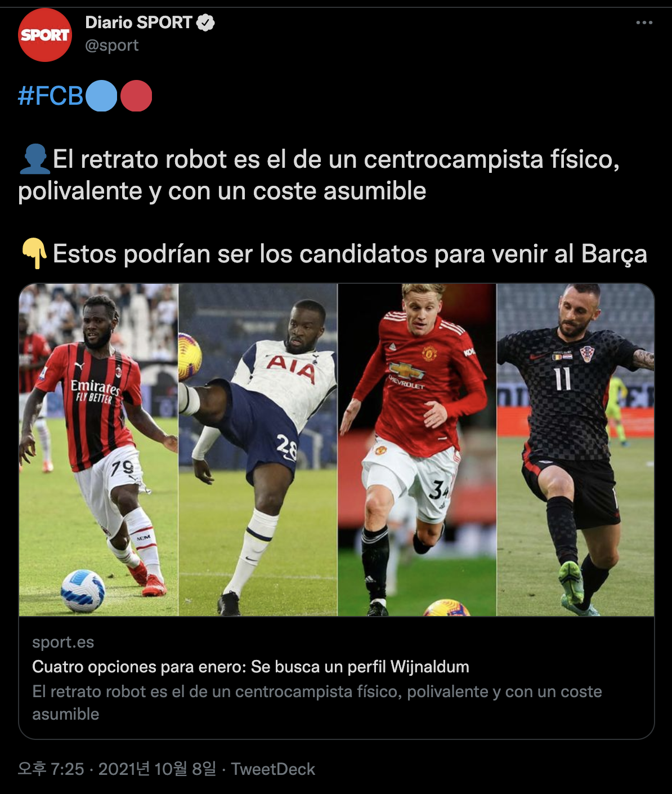Click the Diario SPORT display name
The width and height of the screenshot is (672, 794).
[x=138, y=23]
